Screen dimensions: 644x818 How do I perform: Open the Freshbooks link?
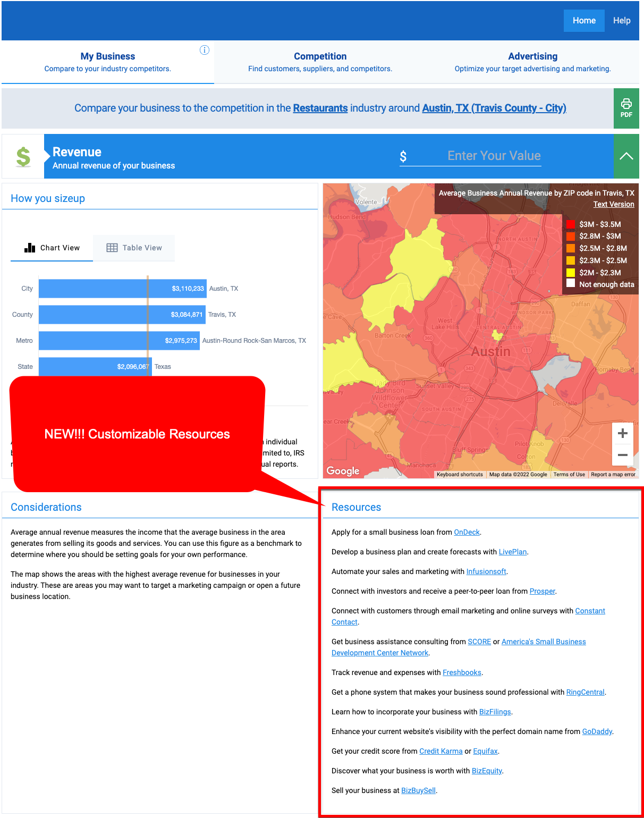click(x=462, y=672)
